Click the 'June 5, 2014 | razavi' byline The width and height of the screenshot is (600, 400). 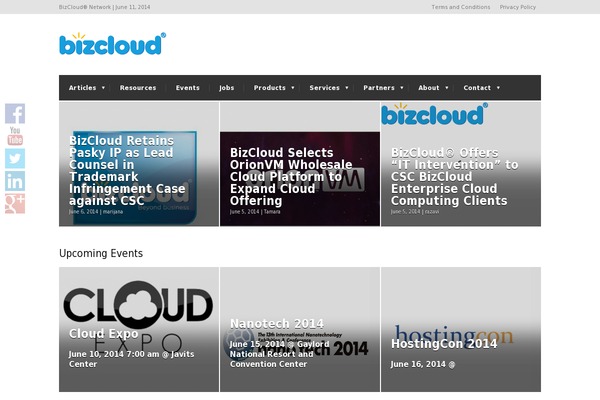[x=415, y=211]
